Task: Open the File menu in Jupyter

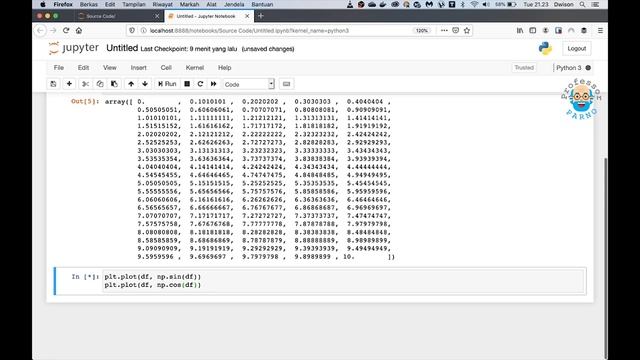Action: (59, 68)
